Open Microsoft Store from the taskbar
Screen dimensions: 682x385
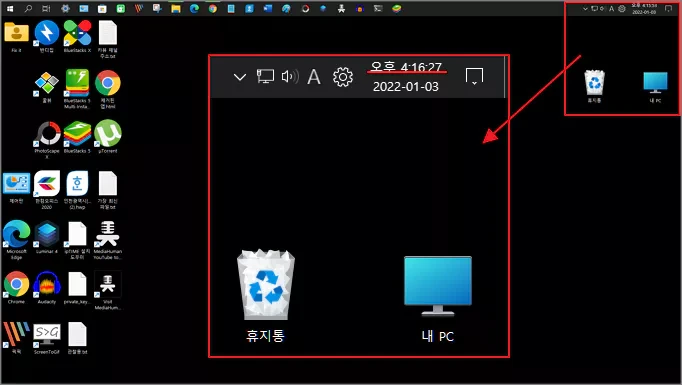click(102, 8)
